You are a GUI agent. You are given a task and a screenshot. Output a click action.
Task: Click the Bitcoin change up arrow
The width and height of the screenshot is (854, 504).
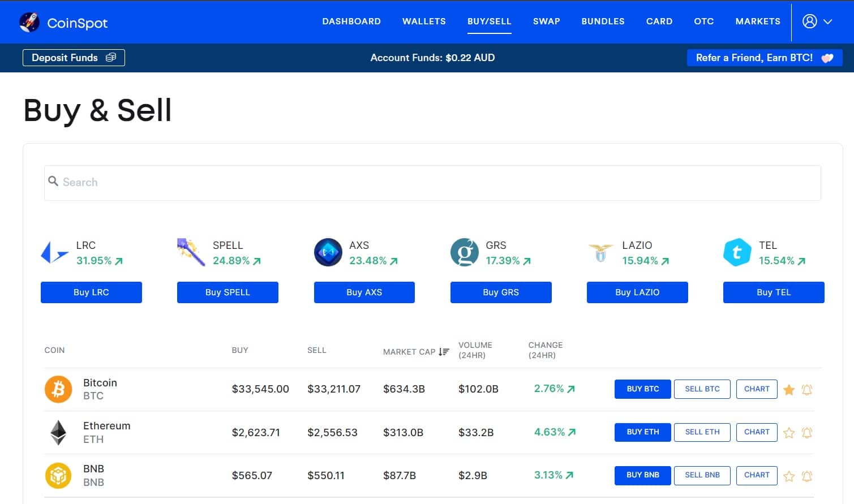(571, 389)
